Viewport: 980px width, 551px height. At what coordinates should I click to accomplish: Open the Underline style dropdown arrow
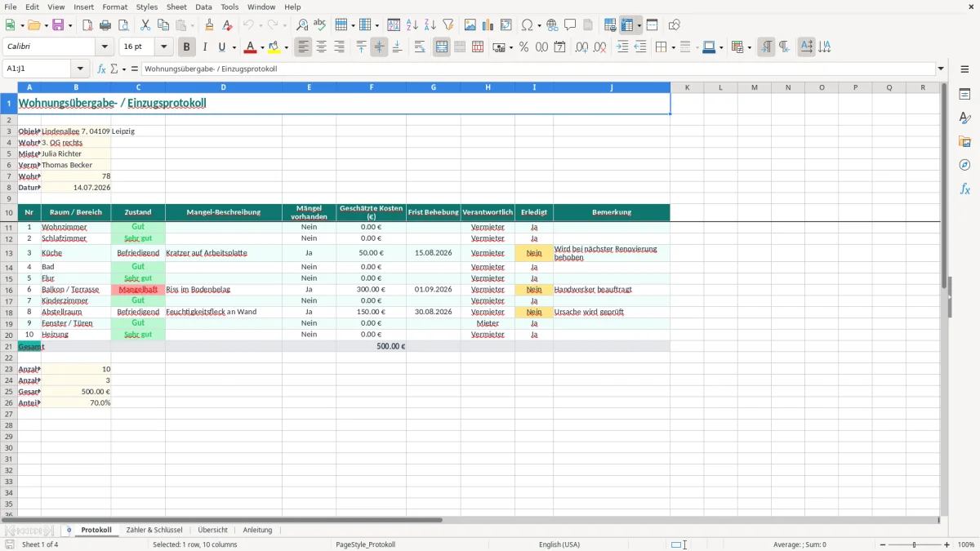point(234,47)
